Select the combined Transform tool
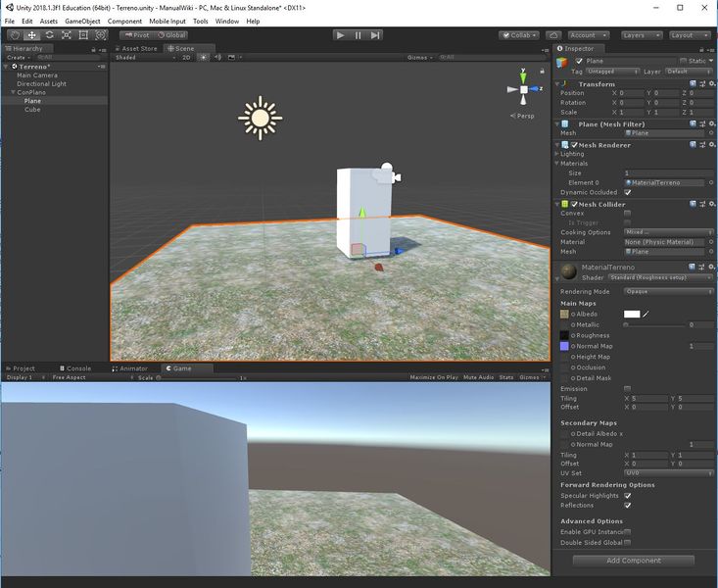The image size is (718, 588). coord(100,35)
